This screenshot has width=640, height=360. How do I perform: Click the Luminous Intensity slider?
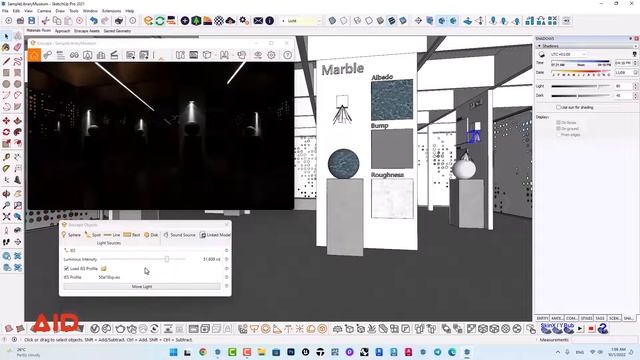(x=143, y=259)
